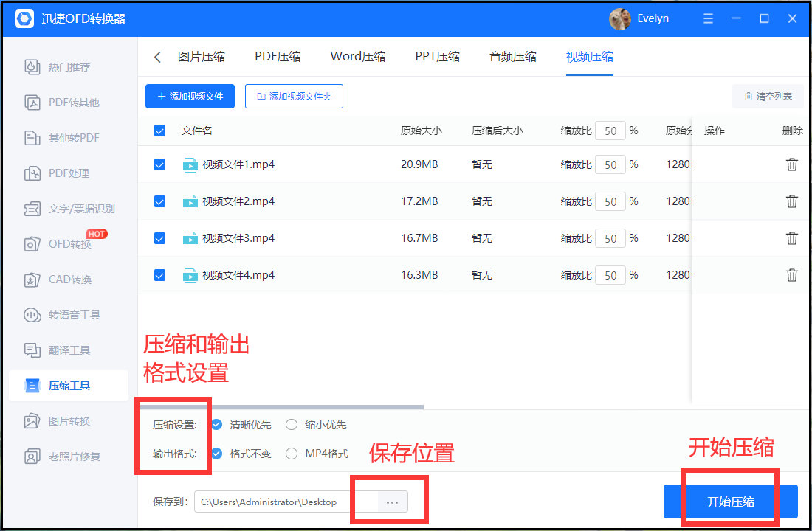Go to PDF处理 tools
The height and width of the screenshot is (531, 812).
56,173
